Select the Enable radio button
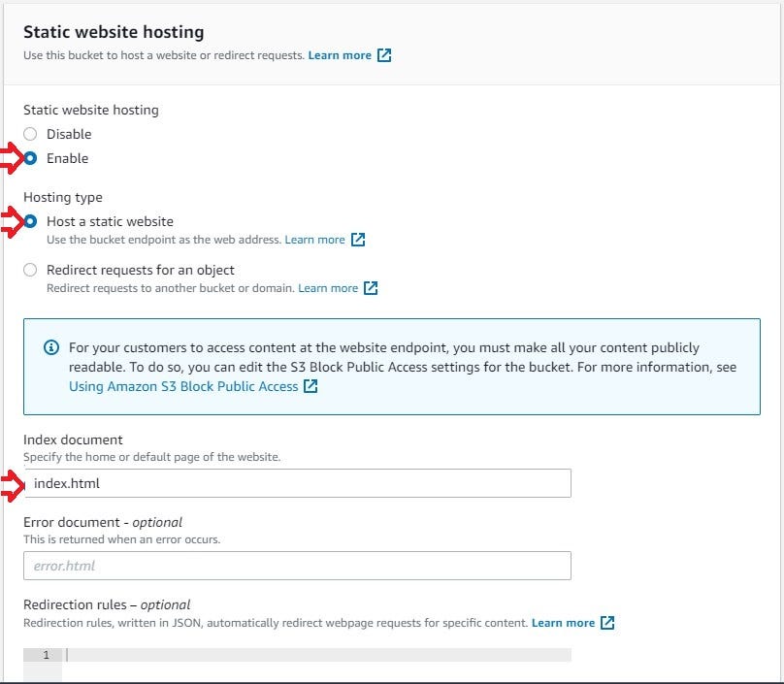This screenshot has width=784, height=684. tap(30, 158)
